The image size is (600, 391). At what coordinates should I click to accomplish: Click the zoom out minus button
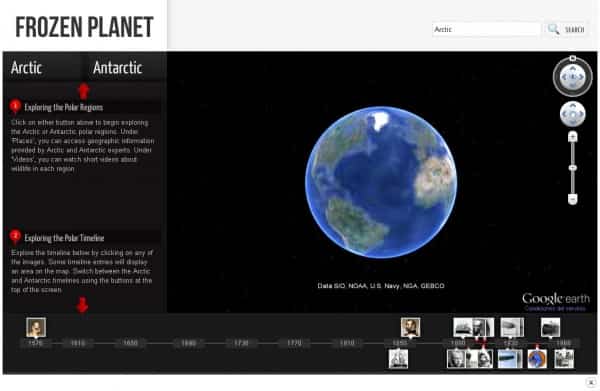[x=572, y=199]
